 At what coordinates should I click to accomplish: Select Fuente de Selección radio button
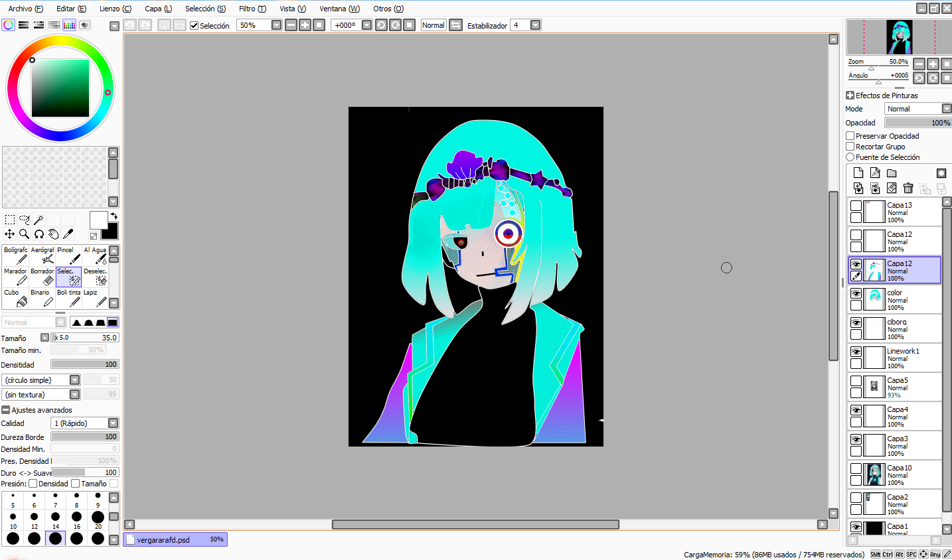point(850,157)
